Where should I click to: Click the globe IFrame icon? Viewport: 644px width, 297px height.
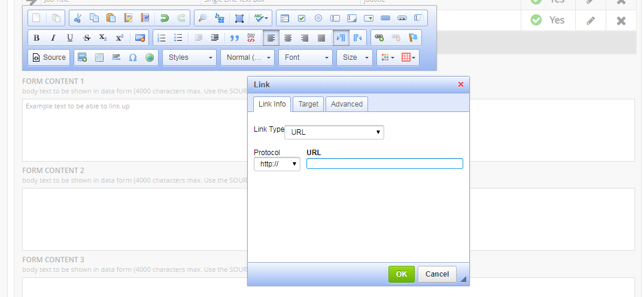[x=150, y=57]
